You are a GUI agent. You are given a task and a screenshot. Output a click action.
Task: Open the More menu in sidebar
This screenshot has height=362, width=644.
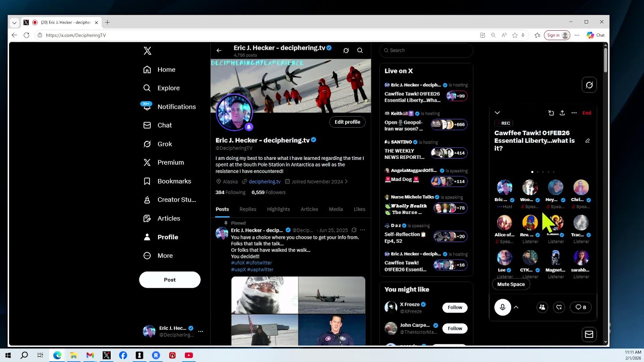158,255
